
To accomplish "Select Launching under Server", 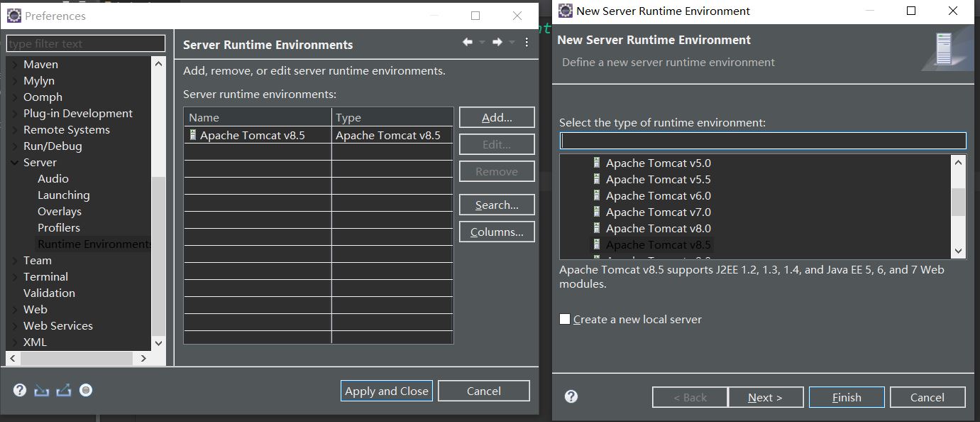I will tap(64, 195).
